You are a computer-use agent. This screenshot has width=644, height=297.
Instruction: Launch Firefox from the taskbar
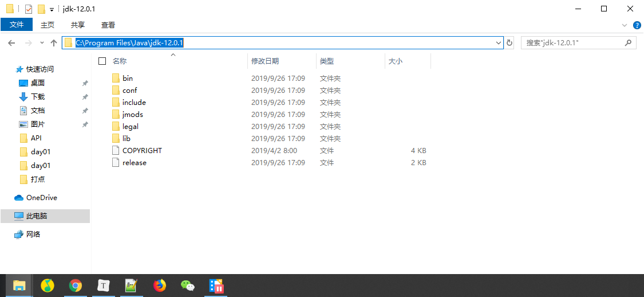click(x=159, y=286)
